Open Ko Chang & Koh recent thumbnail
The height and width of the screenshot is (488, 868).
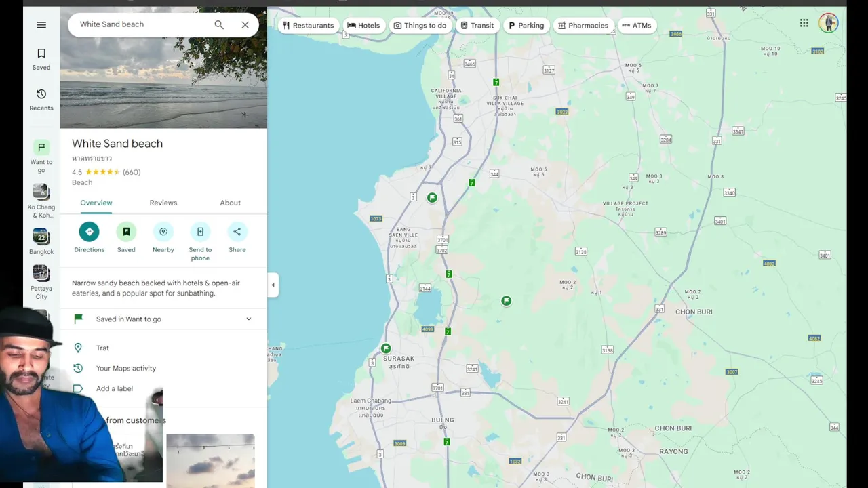(41, 201)
